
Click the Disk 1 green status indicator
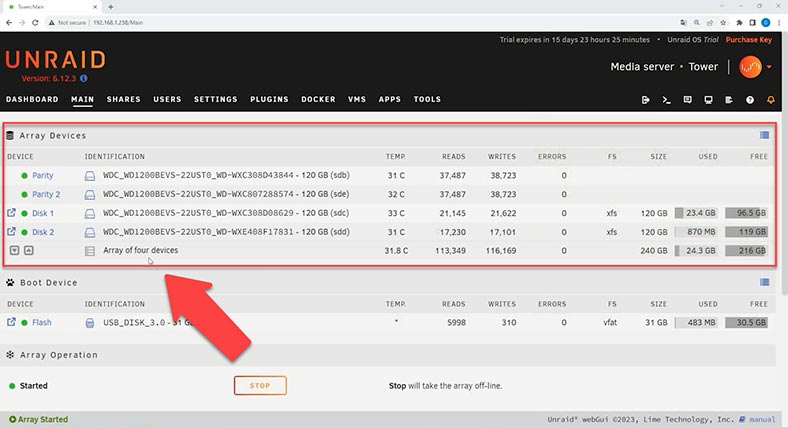tap(24, 214)
